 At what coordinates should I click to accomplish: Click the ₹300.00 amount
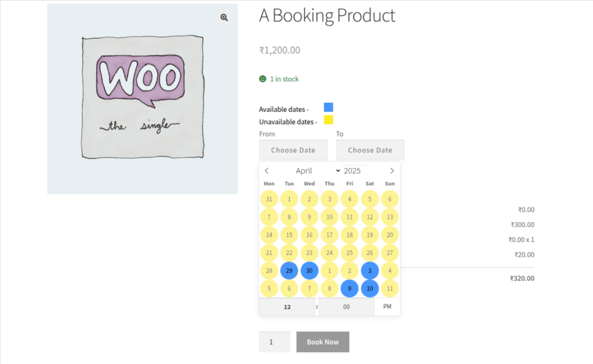[x=523, y=225]
